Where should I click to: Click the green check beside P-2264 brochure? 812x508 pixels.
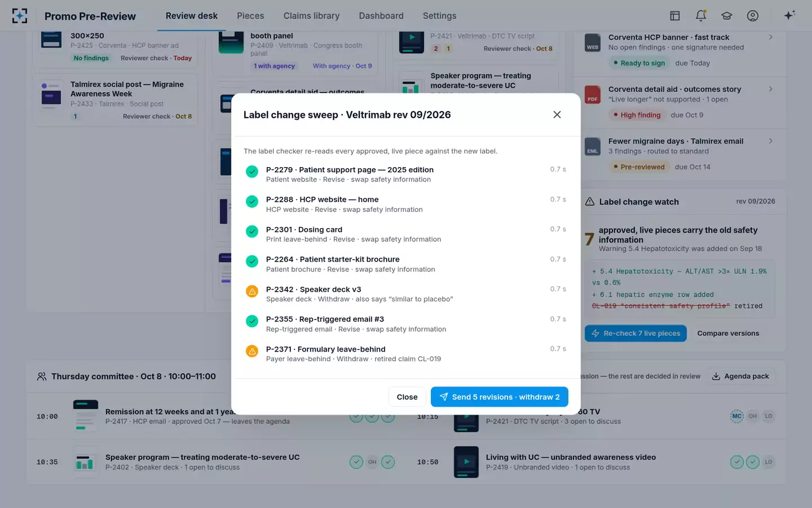252,261
